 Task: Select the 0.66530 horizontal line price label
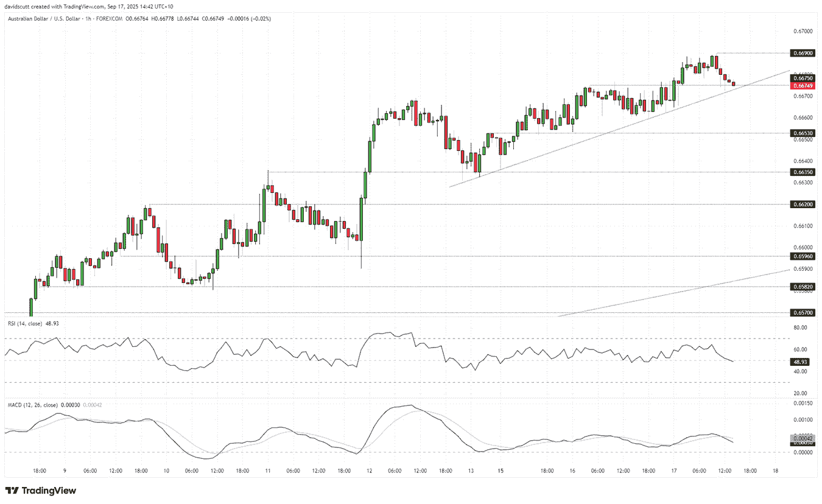pos(802,133)
